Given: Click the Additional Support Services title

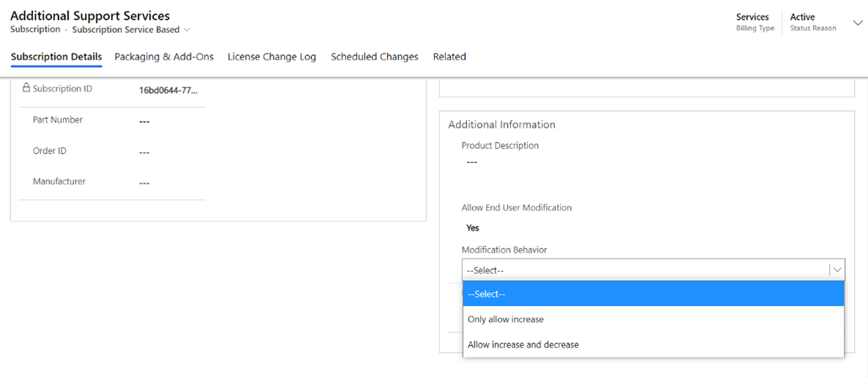Looking at the screenshot, I should tap(90, 15).
